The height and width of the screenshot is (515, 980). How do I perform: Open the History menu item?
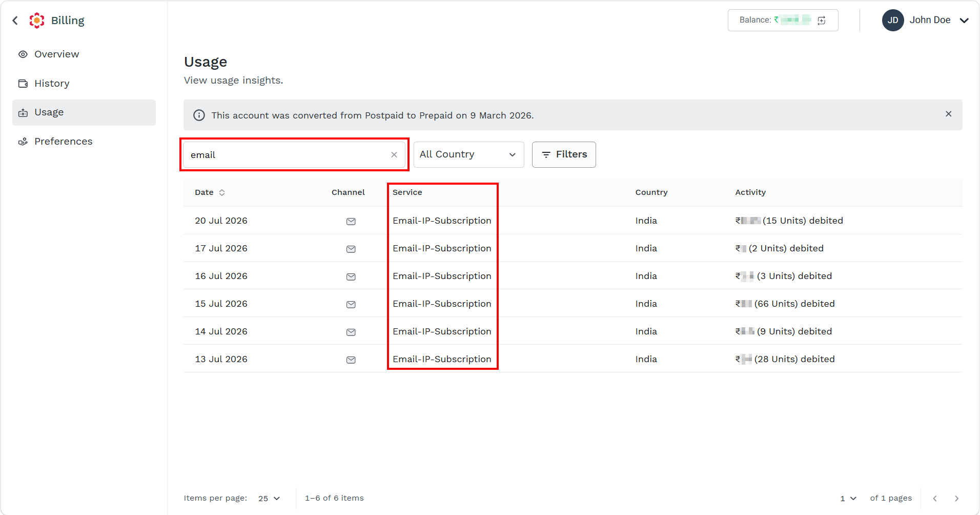pos(84,84)
